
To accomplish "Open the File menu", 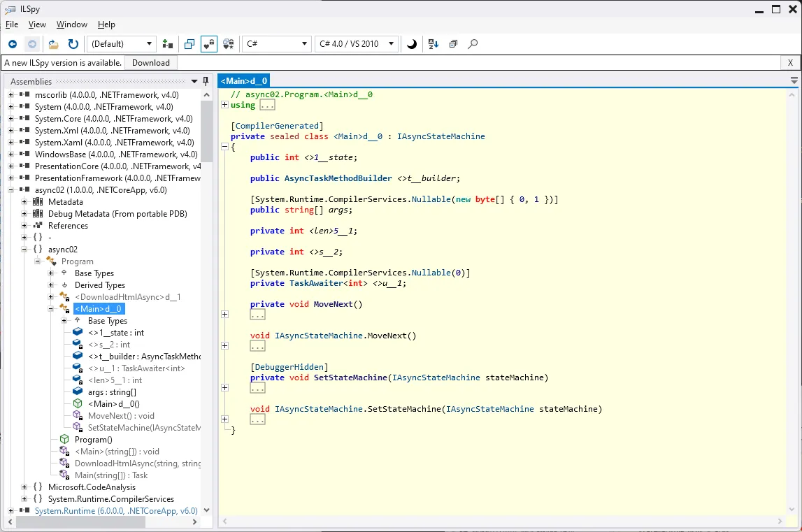I will coord(12,24).
